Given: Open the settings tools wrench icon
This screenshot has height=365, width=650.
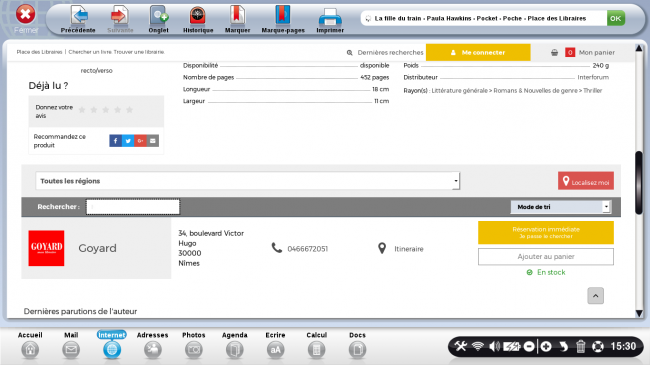Looking at the screenshot, I should coord(461,346).
